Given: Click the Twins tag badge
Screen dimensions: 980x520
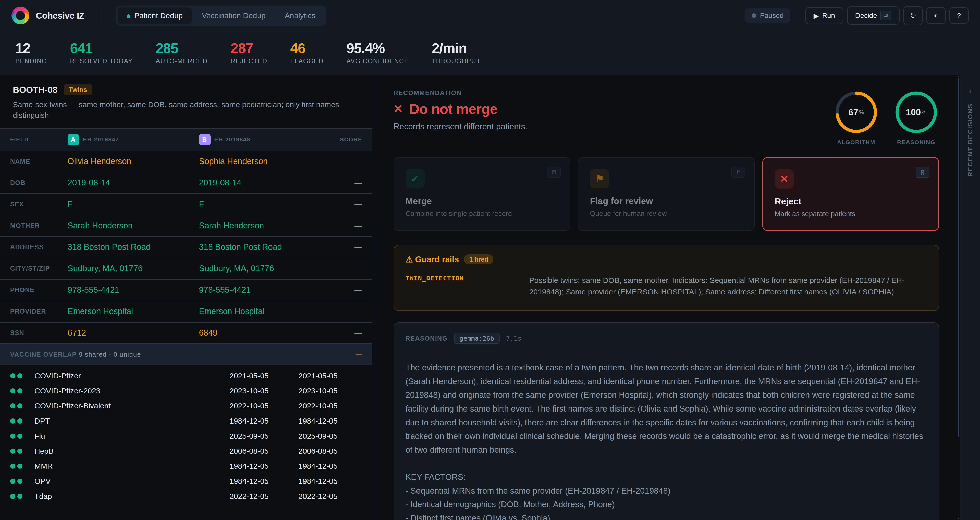Looking at the screenshot, I should [x=78, y=90].
